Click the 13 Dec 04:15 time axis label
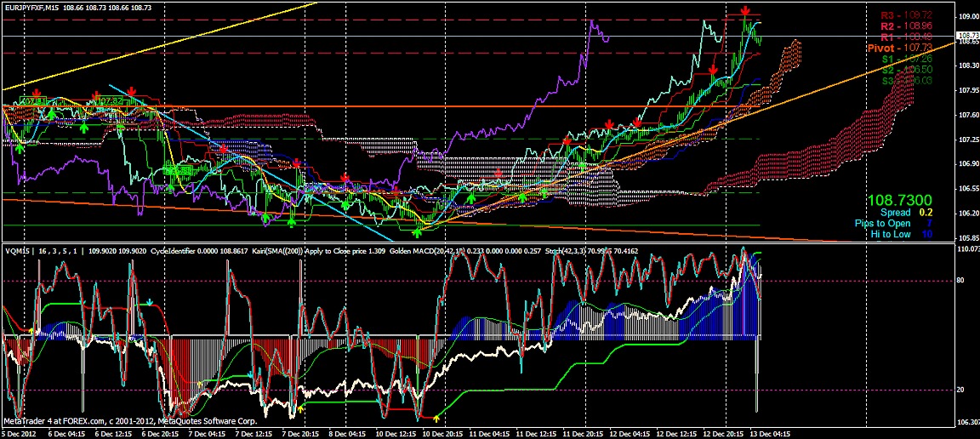This screenshot has width=980, height=439. pos(769,433)
